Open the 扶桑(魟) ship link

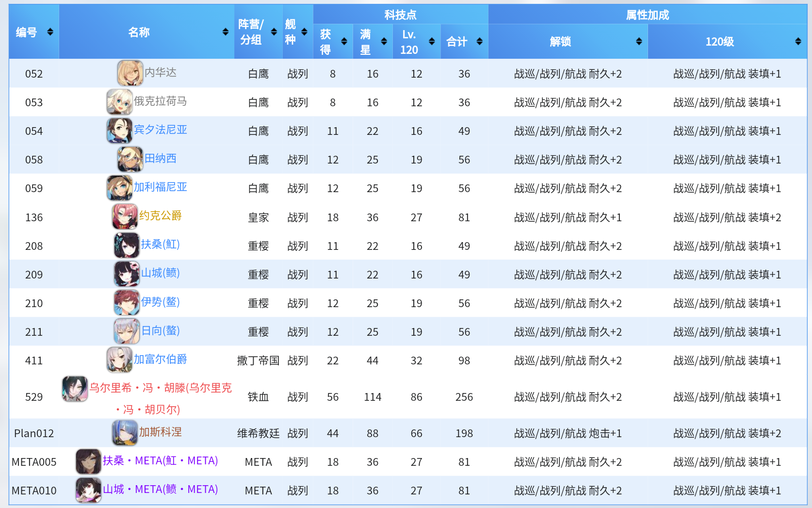pyautogui.click(x=161, y=244)
